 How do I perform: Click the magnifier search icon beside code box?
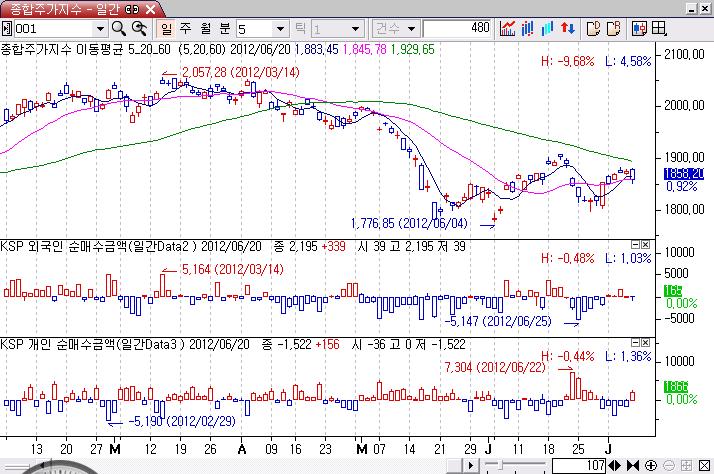[x=118, y=28]
